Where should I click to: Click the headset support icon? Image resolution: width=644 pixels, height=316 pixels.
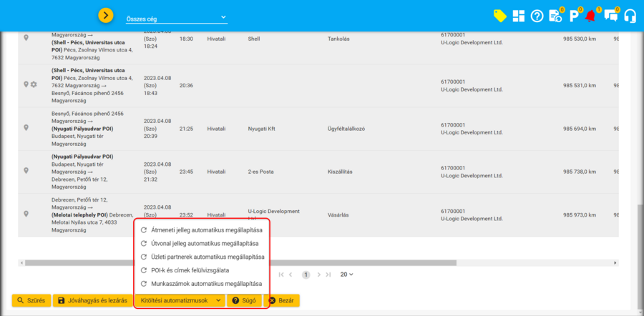(630, 16)
